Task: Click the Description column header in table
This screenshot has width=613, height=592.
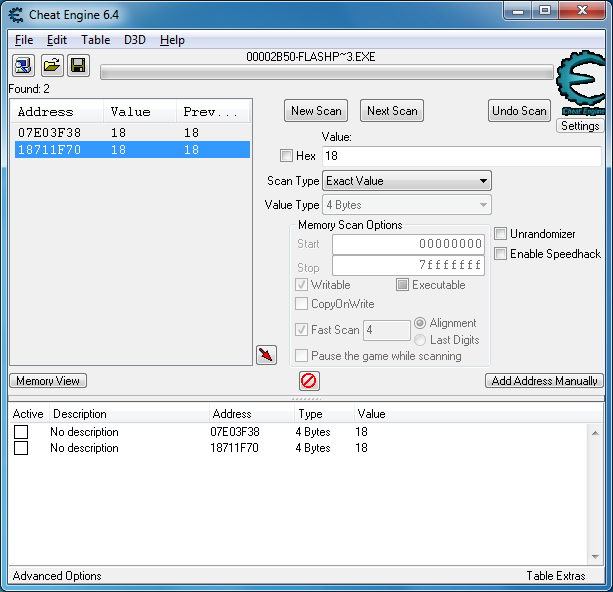Action: (129, 414)
